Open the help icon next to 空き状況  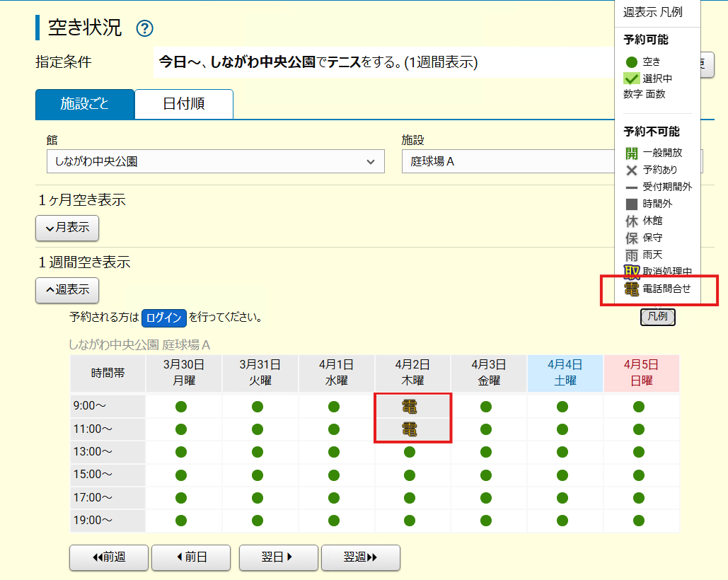click(144, 28)
